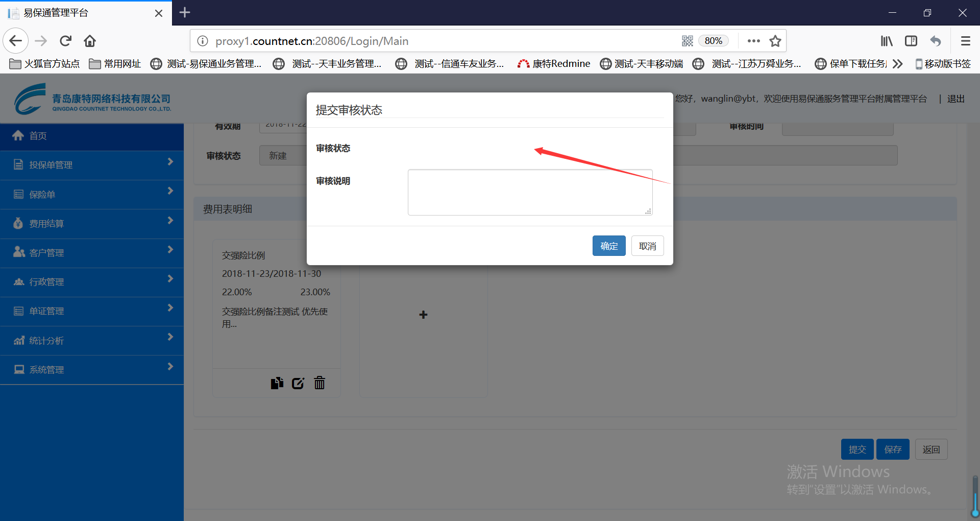
Task: Open the 常用网址 bookmark folder
Action: (115, 64)
